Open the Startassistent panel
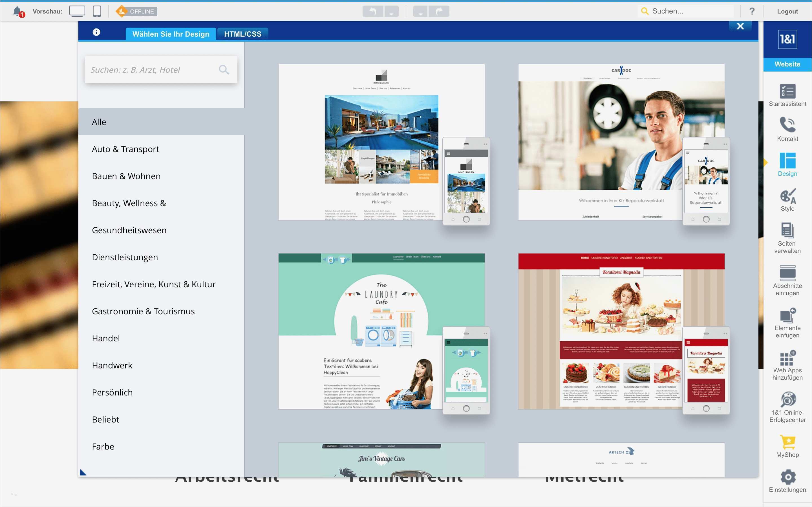 (787, 95)
